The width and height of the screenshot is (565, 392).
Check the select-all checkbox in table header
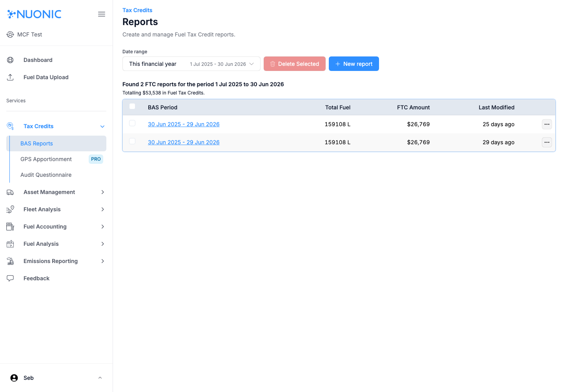(x=132, y=106)
